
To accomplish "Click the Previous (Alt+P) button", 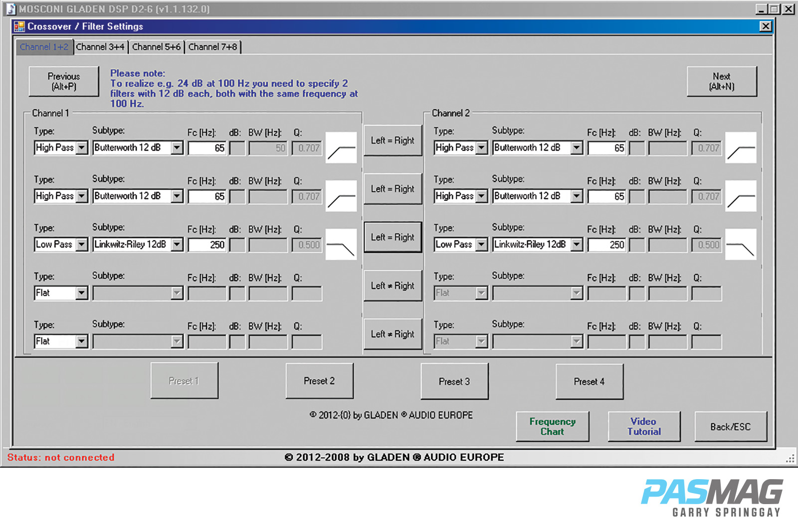I will click(64, 81).
